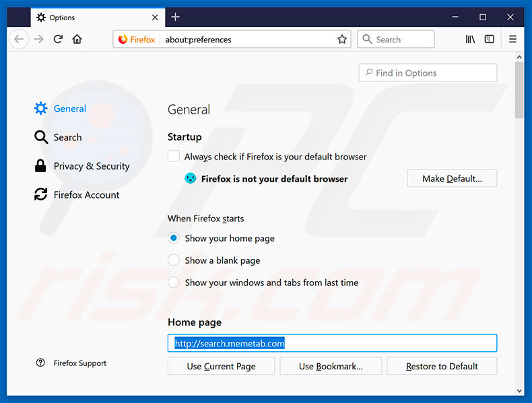
Task: Click the padlock icon for Privacy & Security
Action: (40, 166)
